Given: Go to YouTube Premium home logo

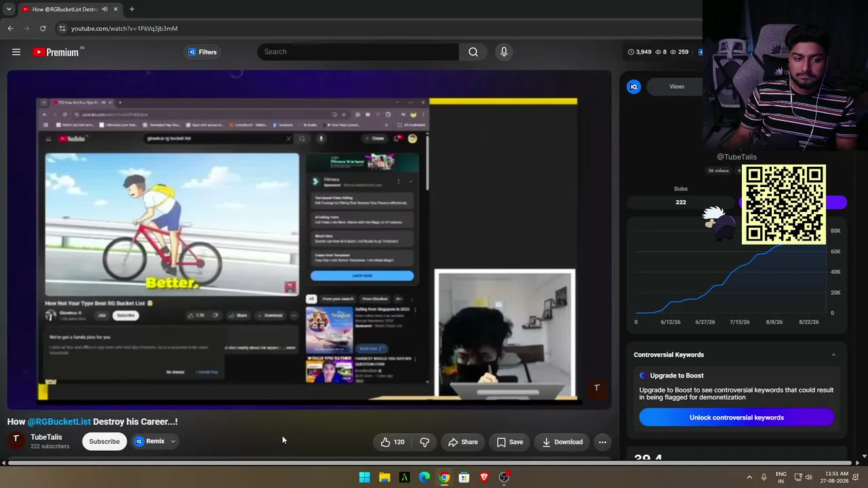Looking at the screenshot, I should 56,52.
